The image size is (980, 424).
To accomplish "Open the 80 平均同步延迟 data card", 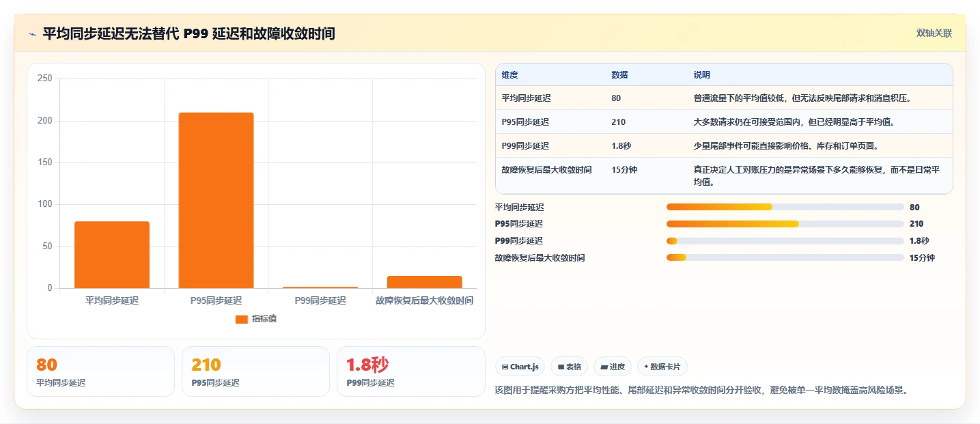I will (x=100, y=371).
